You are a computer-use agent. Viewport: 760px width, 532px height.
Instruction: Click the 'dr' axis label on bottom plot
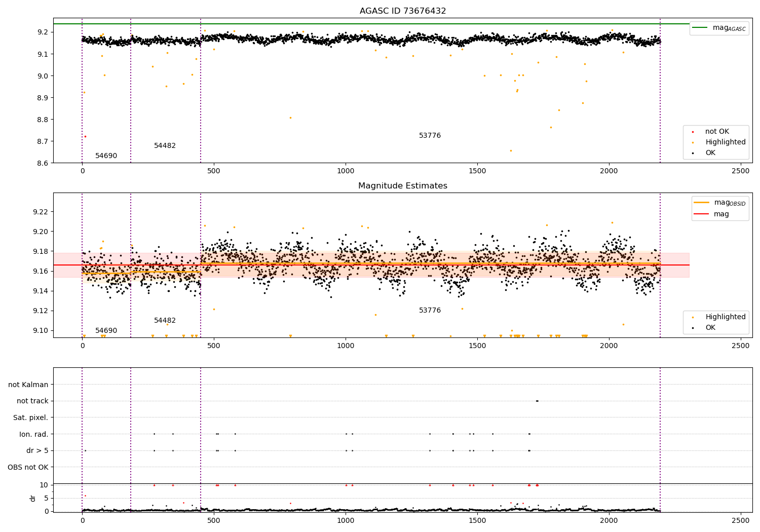pos(33,498)
